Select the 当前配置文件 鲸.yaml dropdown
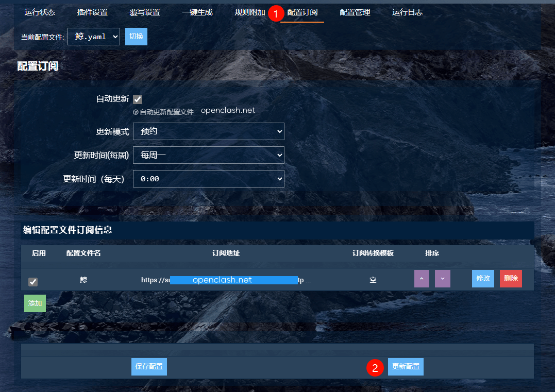This screenshot has height=392, width=555. point(93,37)
